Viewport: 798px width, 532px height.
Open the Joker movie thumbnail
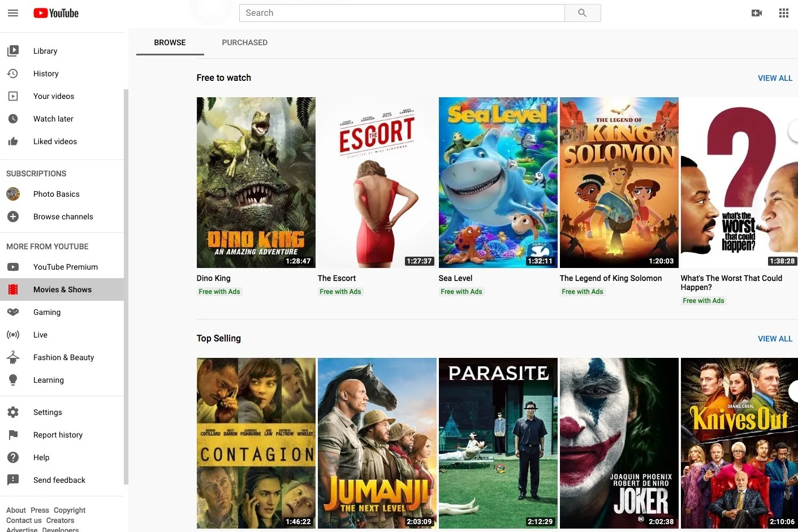point(619,443)
